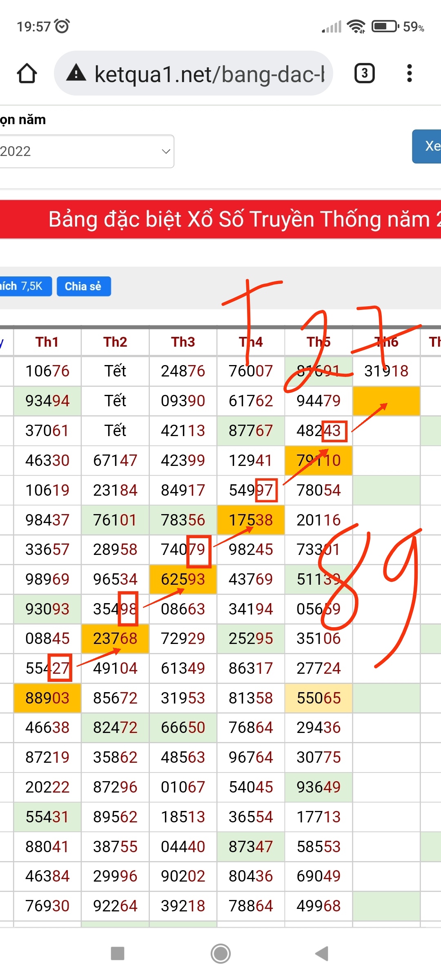
Task: Select cell 72929
Action: (183, 639)
